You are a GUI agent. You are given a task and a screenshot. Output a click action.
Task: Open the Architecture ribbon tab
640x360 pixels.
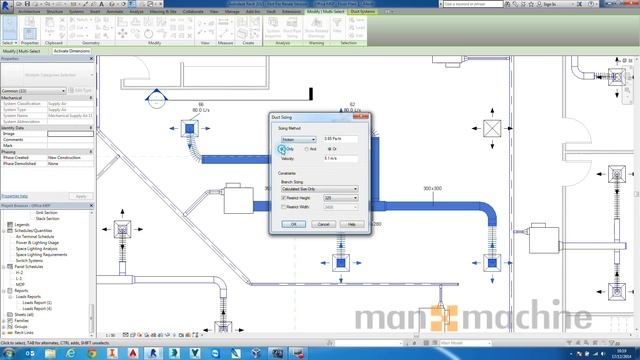pyautogui.click(x=29, y=11)
